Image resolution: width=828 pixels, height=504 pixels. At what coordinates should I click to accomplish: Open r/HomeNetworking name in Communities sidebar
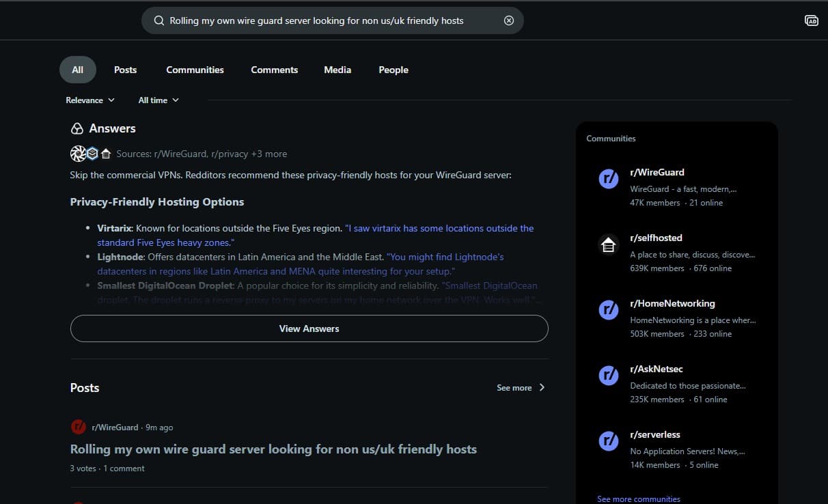click(672, 303)
